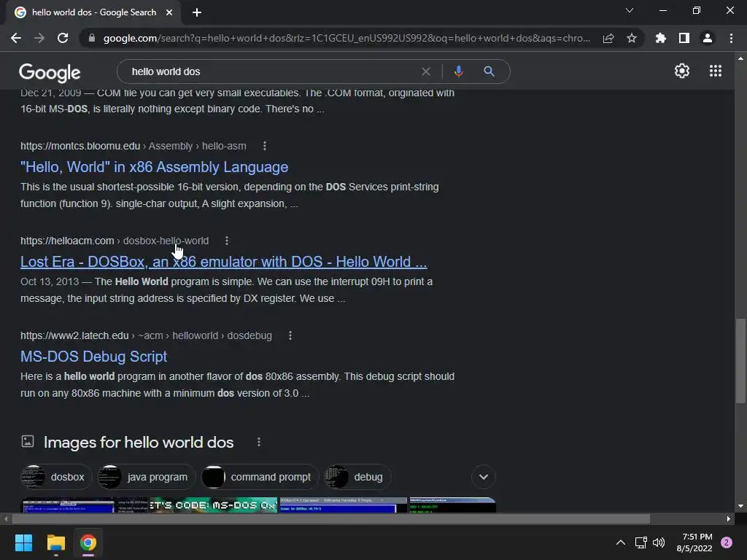Click the www2.latech.edu URL breadcrumb

(x=146, y=335)
